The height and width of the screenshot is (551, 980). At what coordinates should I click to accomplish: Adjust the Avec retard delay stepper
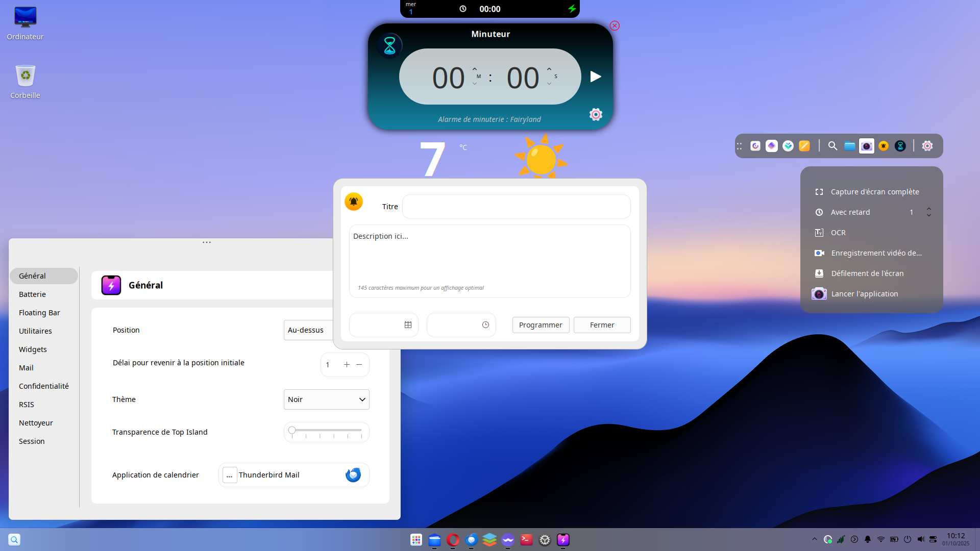pyautogui.click(x=929, y=212)
